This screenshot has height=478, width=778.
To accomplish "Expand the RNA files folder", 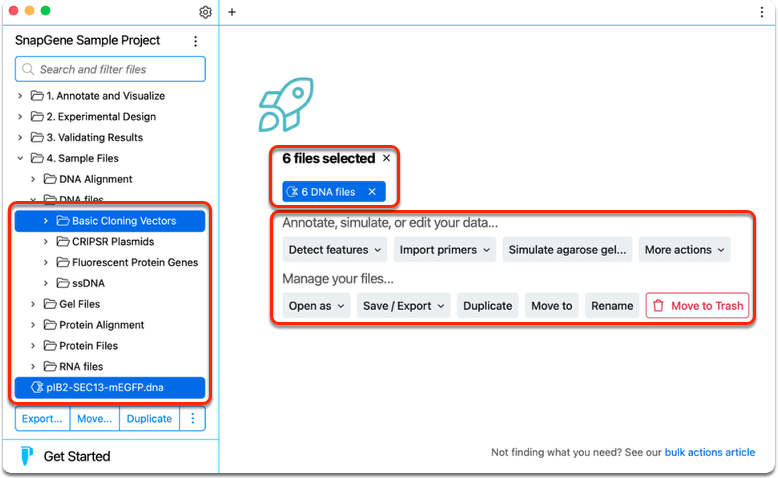I will tap(33, 367).
